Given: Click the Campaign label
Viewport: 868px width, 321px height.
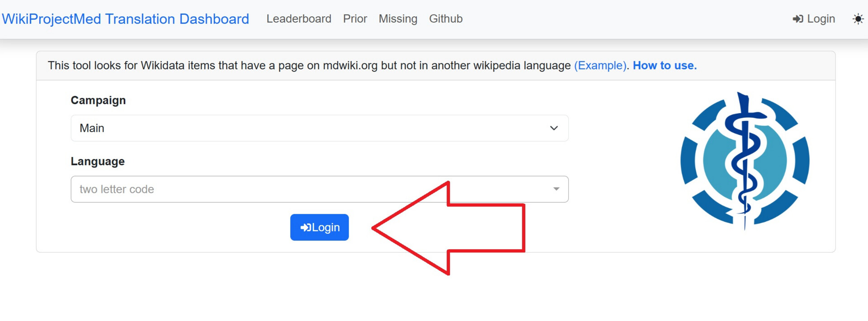Looking at the screenshot, I should [98, 101].
